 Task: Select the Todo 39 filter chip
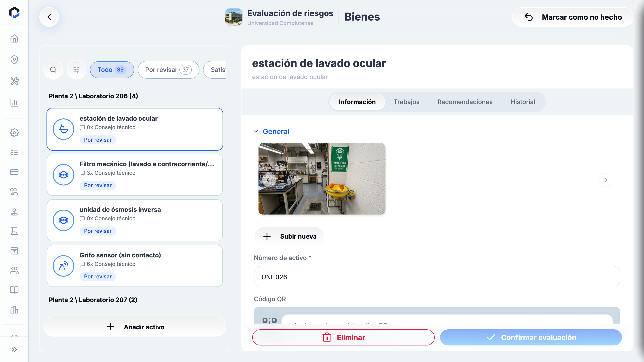pos(112,70)
